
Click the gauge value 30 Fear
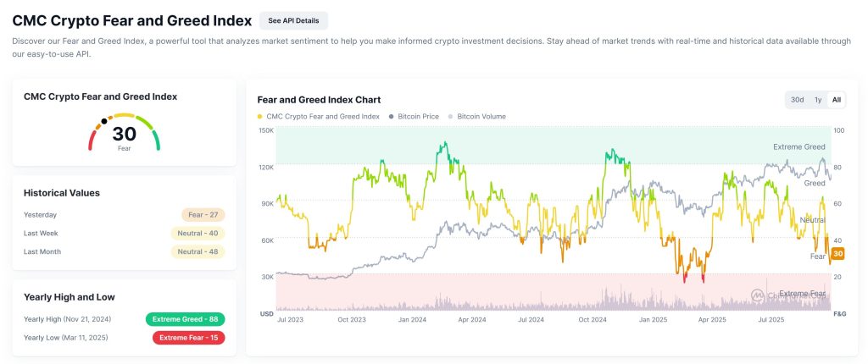coord(124,135)
